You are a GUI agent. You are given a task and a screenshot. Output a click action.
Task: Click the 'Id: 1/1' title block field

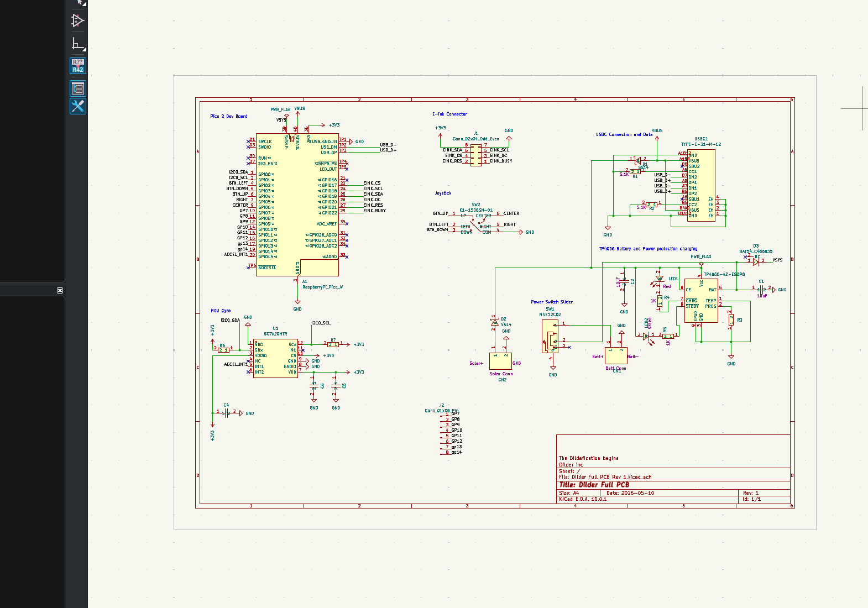[751, 499]
